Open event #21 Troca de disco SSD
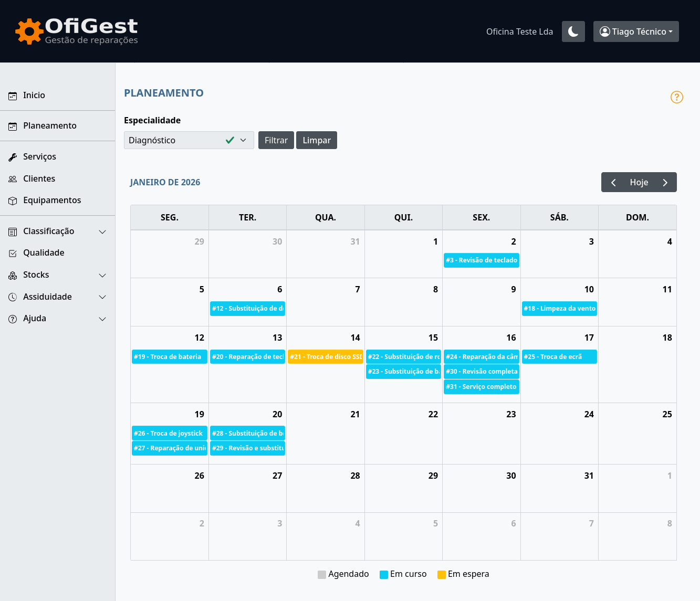Image resolution: width=700 pixels, height=601 pixels. tap(325, 357)
